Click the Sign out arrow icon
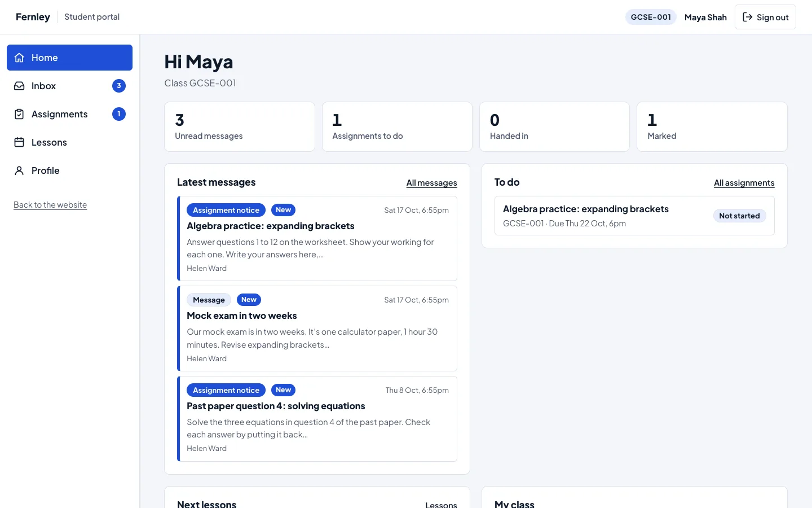 [x=748, y=17]
